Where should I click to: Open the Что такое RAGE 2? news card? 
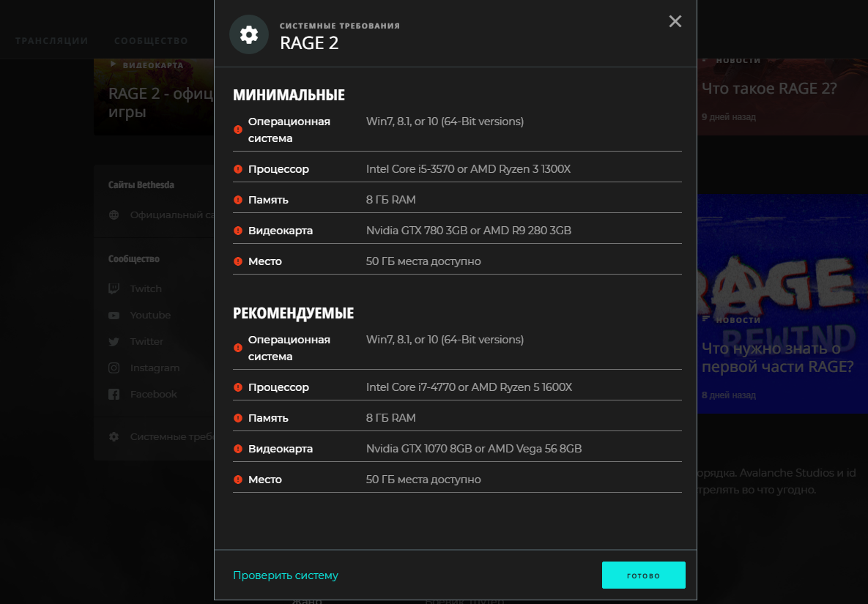pyautogui.click(x=782, y=95)
